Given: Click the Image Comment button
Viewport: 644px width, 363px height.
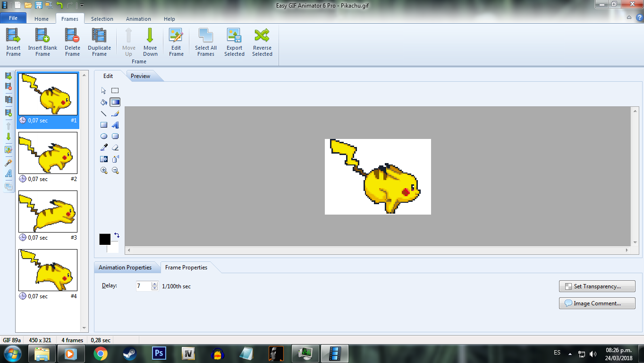Looking at the screenshot, I should click(597, 303).
